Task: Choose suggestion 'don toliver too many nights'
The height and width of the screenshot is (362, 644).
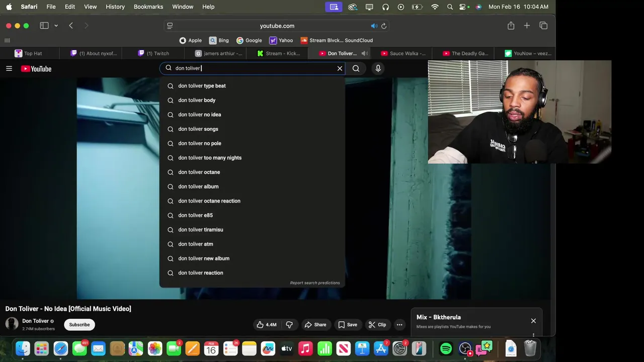Action: pyautogui.click(x=252, y=158)
